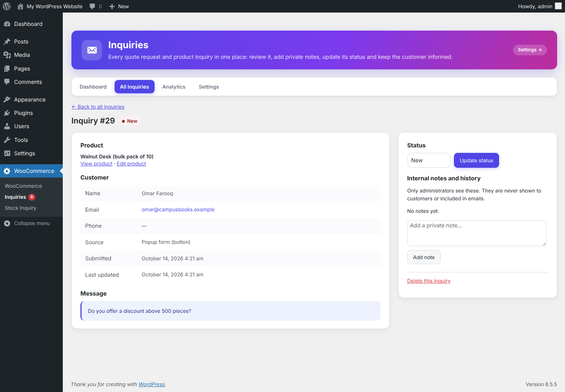Click the admin avatar thumbnail
Viewport: 565px width, 392px height.
coord(558,6)
